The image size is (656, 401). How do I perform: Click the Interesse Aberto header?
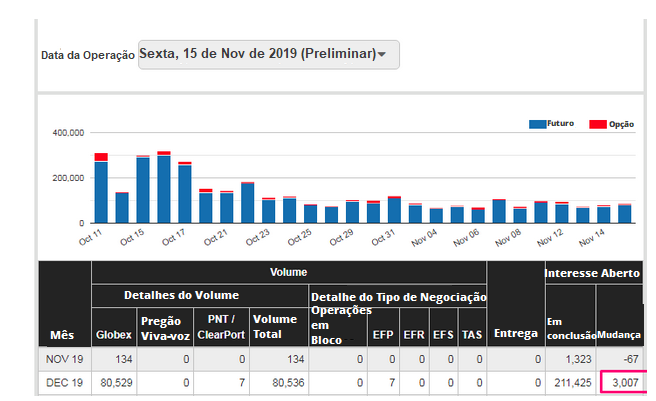pyautogui.click(x=592, y=273)
